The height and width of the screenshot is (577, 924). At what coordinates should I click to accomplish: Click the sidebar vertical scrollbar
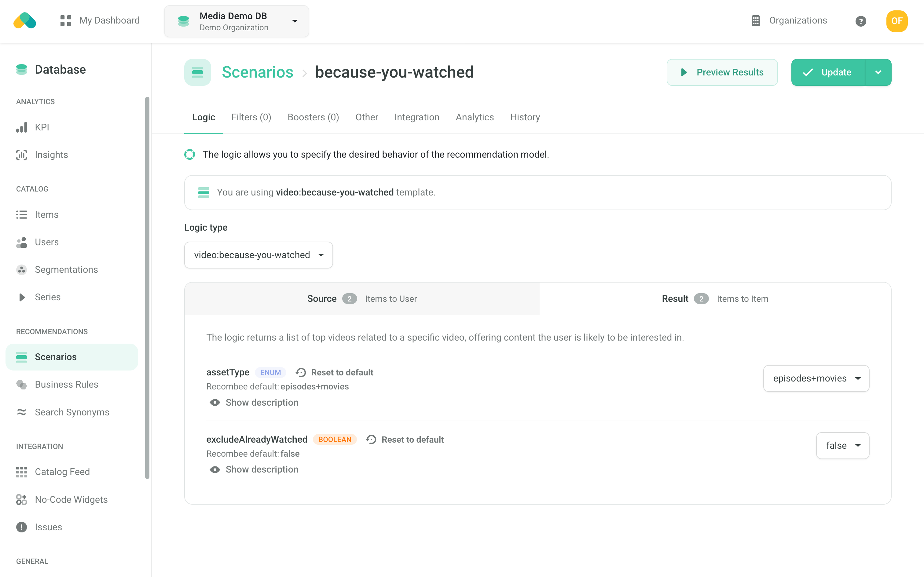tap(147, 286)
